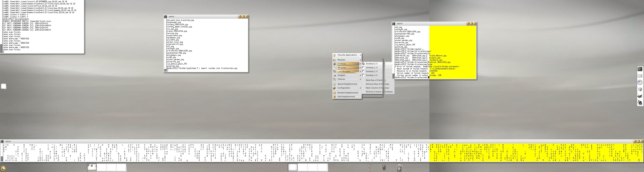Image resolution: width=644 pixels, height=172 pixels.
Task: Expand the Gadgets submenu
Action: [x=347, y=75]
